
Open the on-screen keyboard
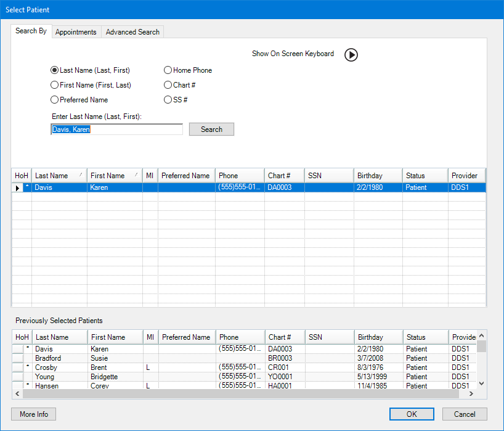click(x=351, y=55)
